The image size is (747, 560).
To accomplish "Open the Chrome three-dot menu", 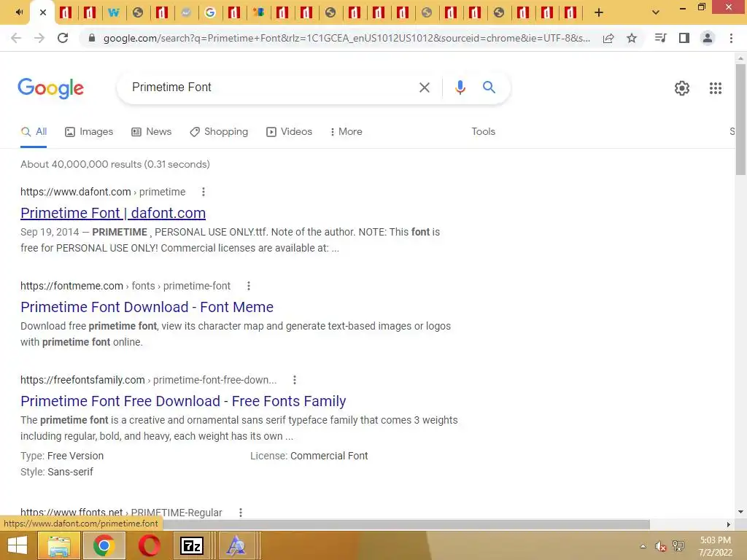I will [731, 38].
